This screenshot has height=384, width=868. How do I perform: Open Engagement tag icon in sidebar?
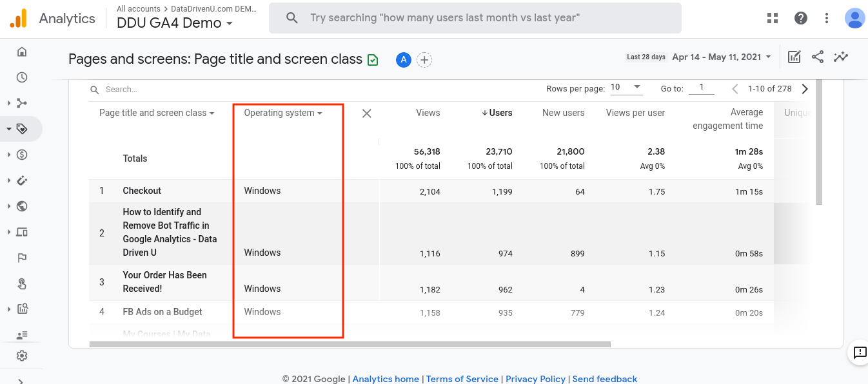pos(22,129)
